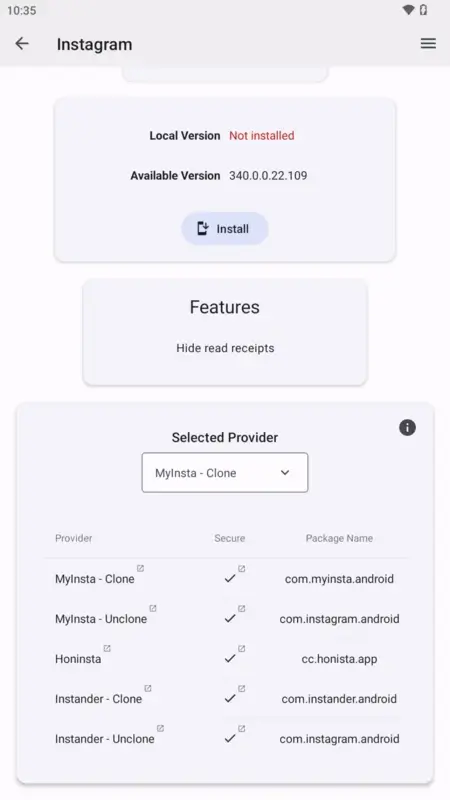Tap the com.myinsta.android package name
The width and height of the screenshot is (450, 800).
click(x=339, y=579)
